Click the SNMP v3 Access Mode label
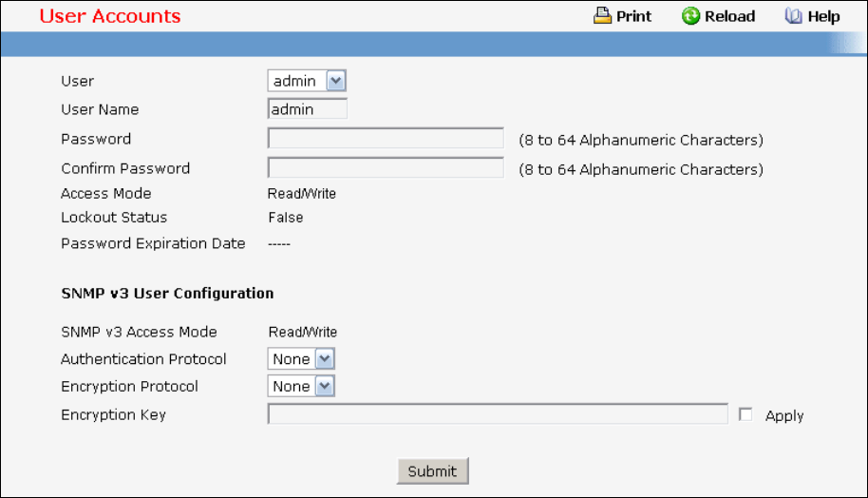 click(x=139, y=332)
